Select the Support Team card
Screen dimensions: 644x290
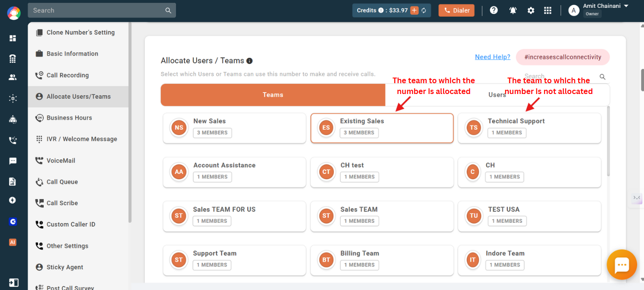(235, 260)
